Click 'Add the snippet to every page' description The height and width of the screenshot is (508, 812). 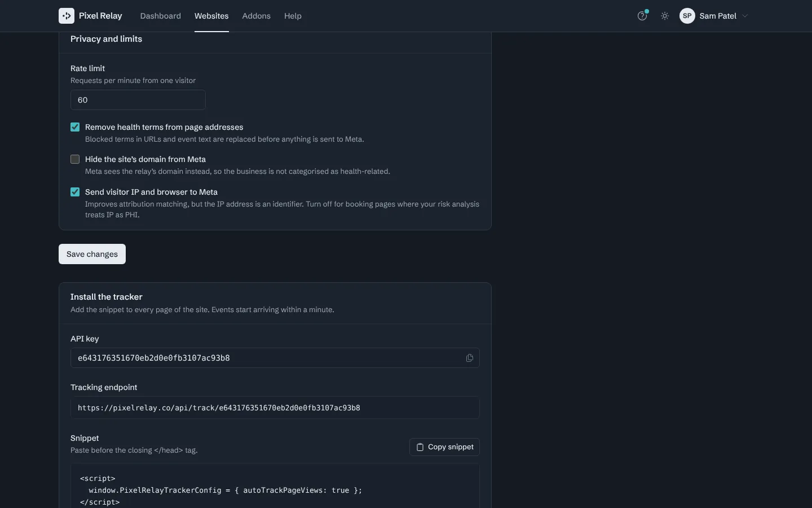(202, 310)
